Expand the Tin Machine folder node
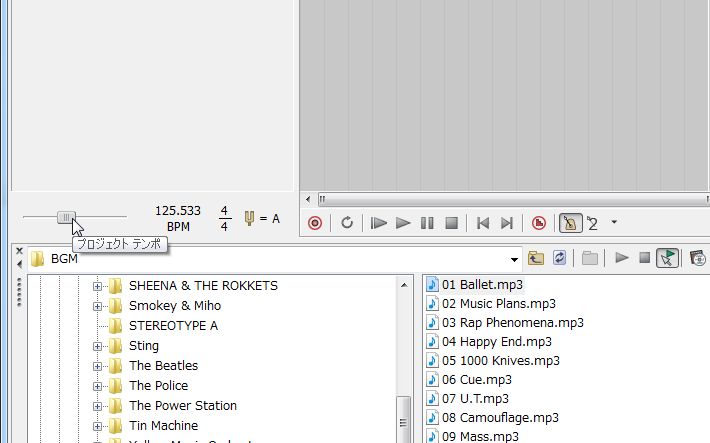This screenshot has height=443, width=710. tap(97, 426)
